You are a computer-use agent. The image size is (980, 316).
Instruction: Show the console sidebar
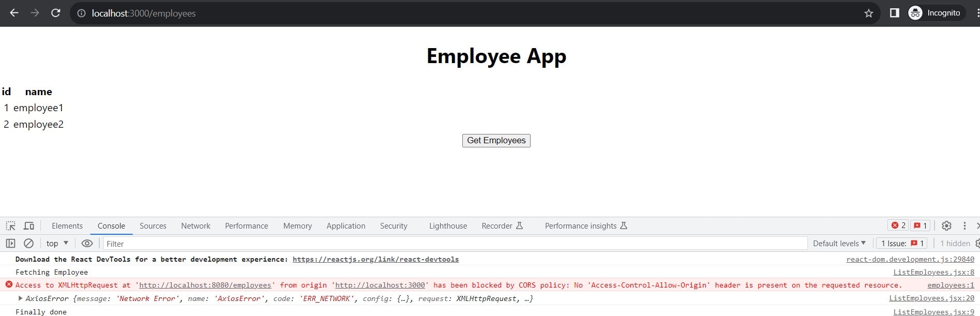[10, 244]
